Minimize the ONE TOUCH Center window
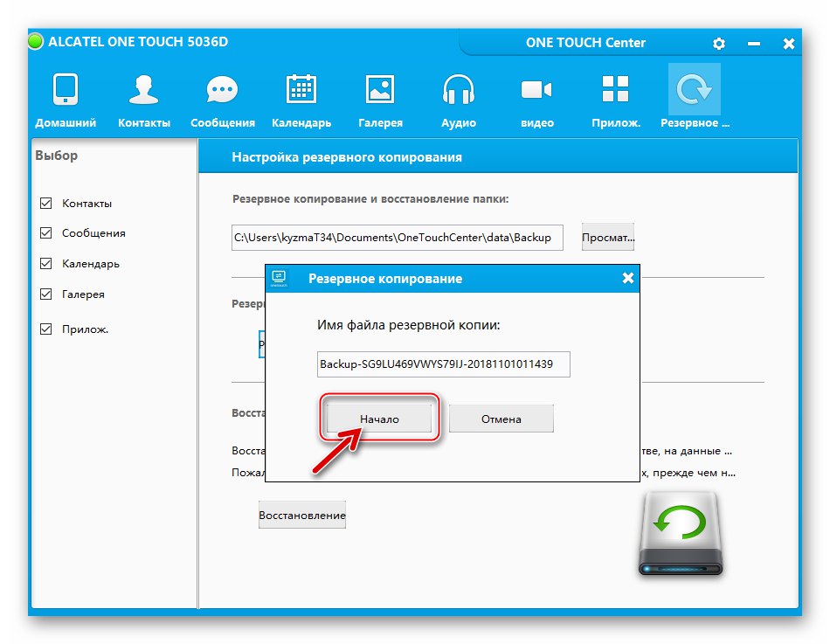The width and height of the screenshot is (830, 644). pos(754,44)
